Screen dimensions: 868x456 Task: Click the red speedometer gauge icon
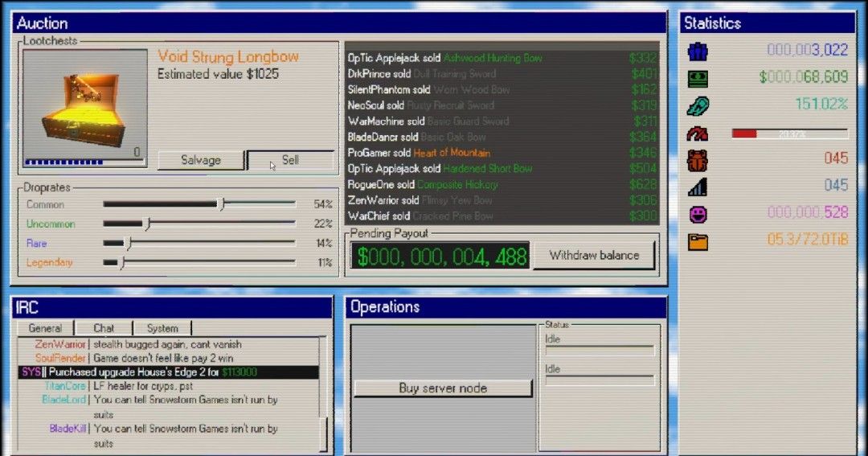pyautogui.click(x=698, y=134)
